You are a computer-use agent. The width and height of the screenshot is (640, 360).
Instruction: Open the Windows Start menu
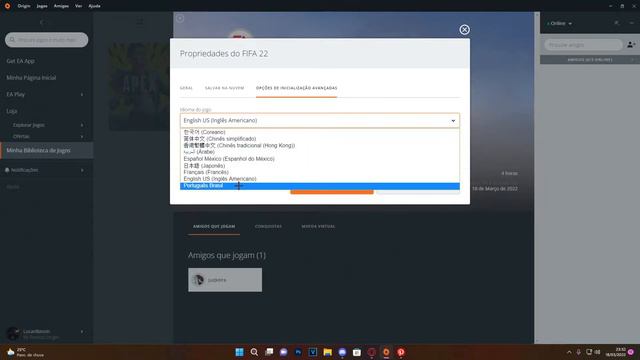click(239, 352)
